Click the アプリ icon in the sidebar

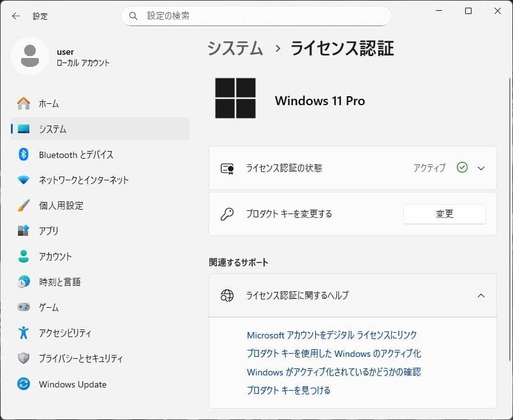pos(24,231)
